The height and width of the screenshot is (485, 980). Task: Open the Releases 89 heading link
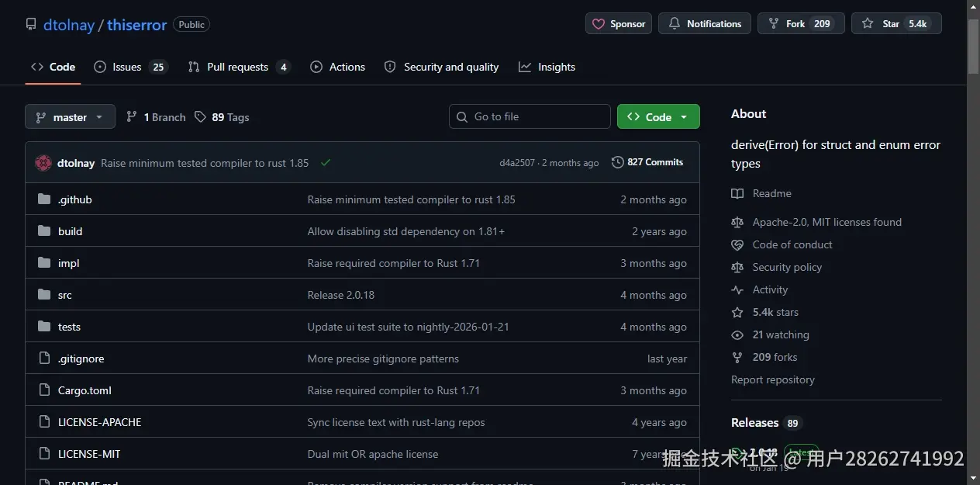(766, 423)
